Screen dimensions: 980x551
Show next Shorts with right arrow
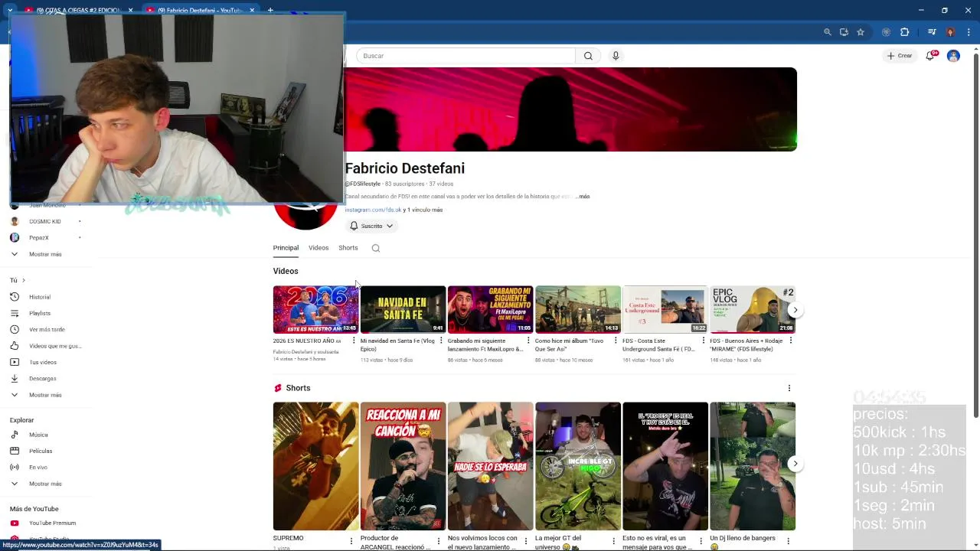795,464
